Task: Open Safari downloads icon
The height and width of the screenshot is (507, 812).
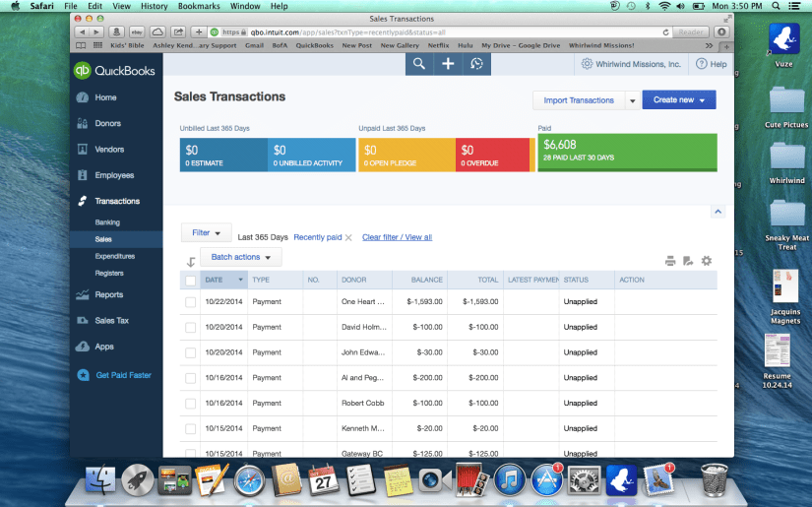Action: click(x=721, y=32)
